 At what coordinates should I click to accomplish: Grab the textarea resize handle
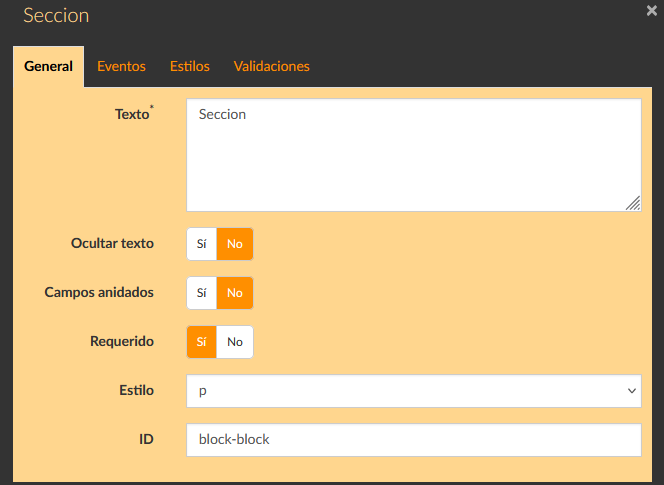[x=633, y=203]
